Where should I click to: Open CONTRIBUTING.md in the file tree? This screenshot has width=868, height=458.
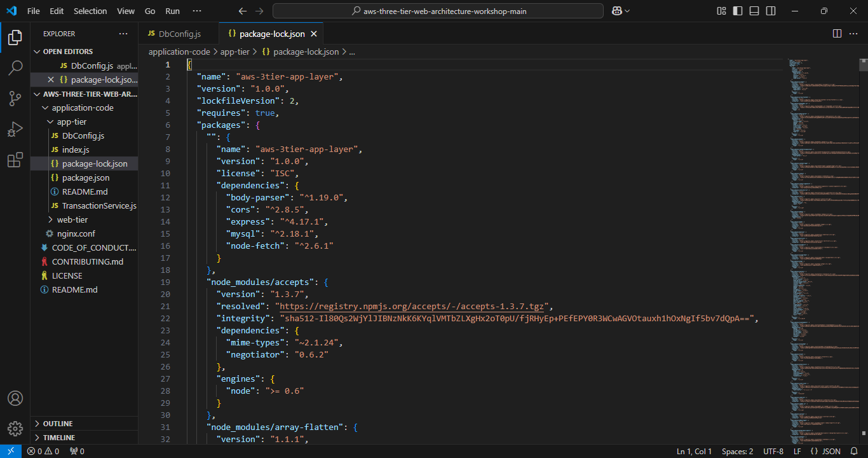(88, 261)
